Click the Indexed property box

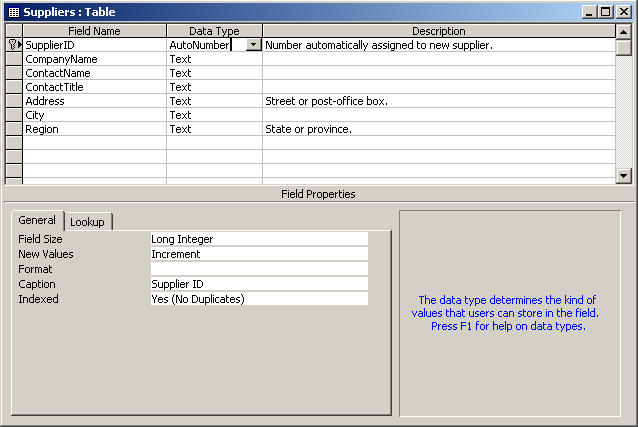click(259, 299)
